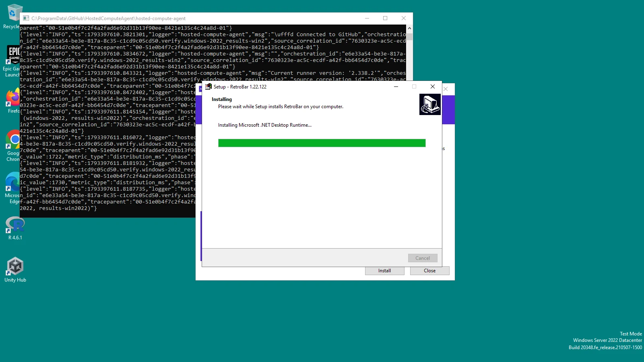Close the background installer window behind Setup
This screenshot has width=644, height=362.
[446, 89]
